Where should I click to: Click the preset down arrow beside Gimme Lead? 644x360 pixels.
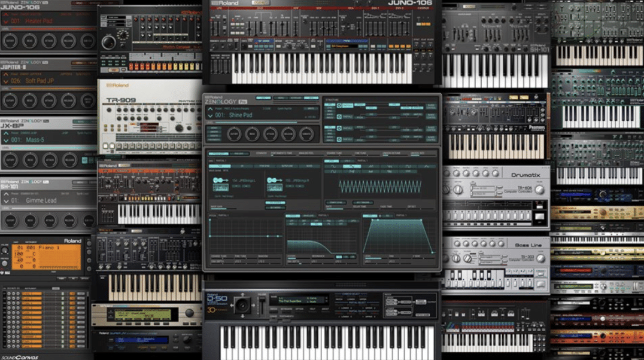click(x=6, y=201)
